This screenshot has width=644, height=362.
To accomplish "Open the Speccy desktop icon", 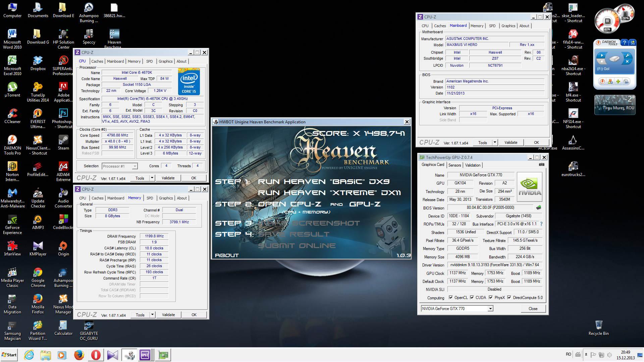I will pos(89,37).
